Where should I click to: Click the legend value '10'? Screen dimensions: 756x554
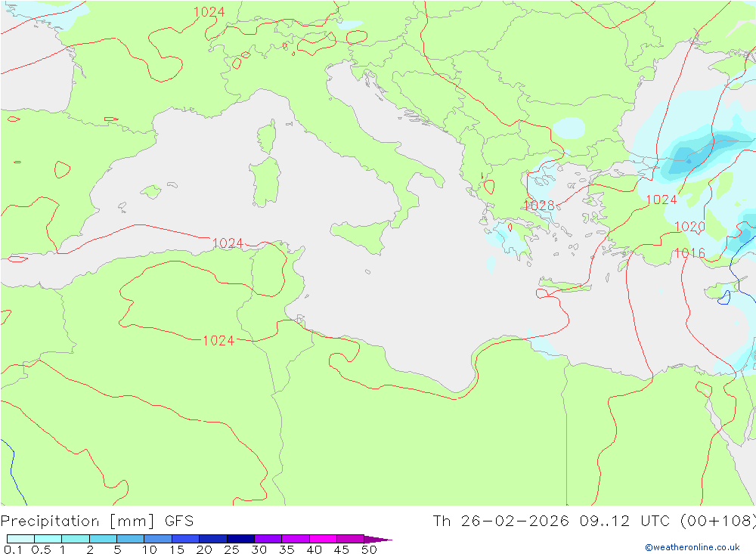tap(149, 549)
